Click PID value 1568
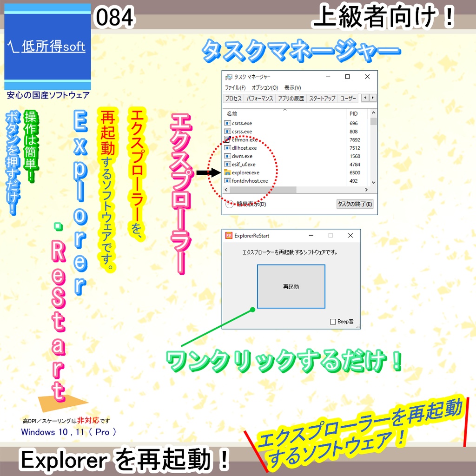476x476 pixels. tap(355, 156)
